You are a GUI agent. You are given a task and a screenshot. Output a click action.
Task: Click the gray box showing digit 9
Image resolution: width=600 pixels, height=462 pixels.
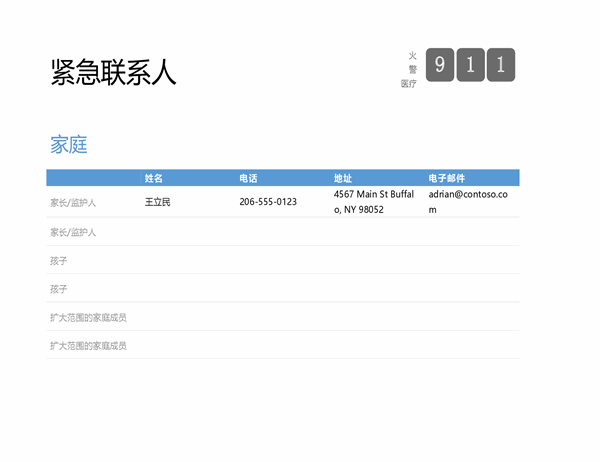(440, 66)
